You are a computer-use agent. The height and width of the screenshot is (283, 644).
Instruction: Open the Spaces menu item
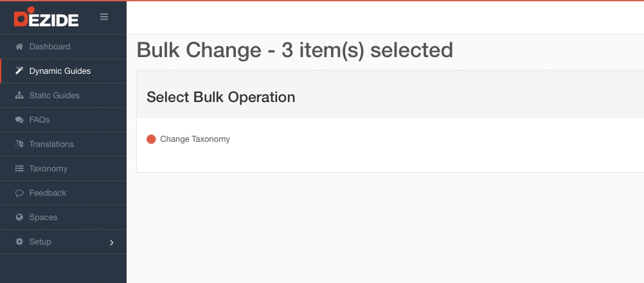coord(63,217)
